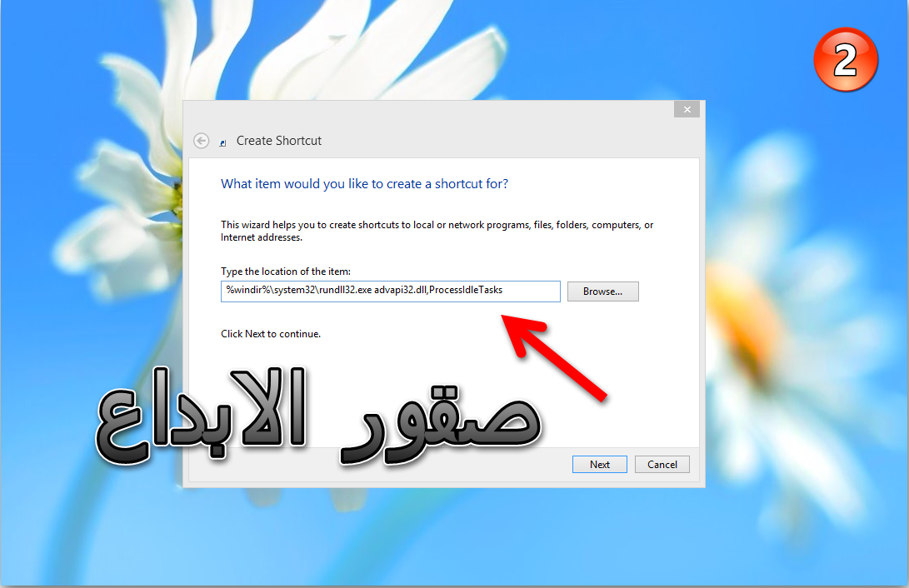Click the Arabic watermark text overlay

pyautogui.click(x=317, y=416)
